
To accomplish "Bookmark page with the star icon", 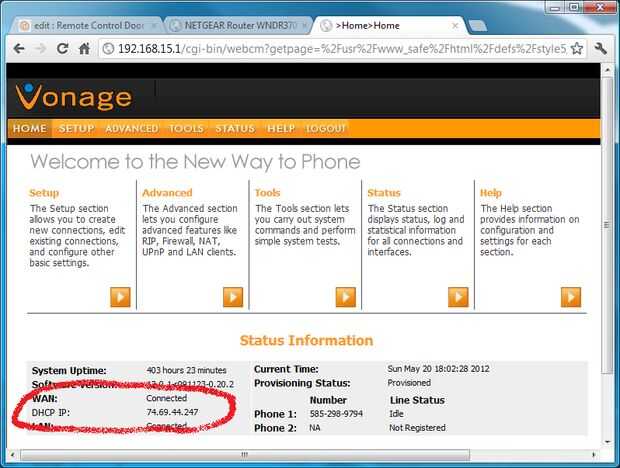I will coord(577,49).
